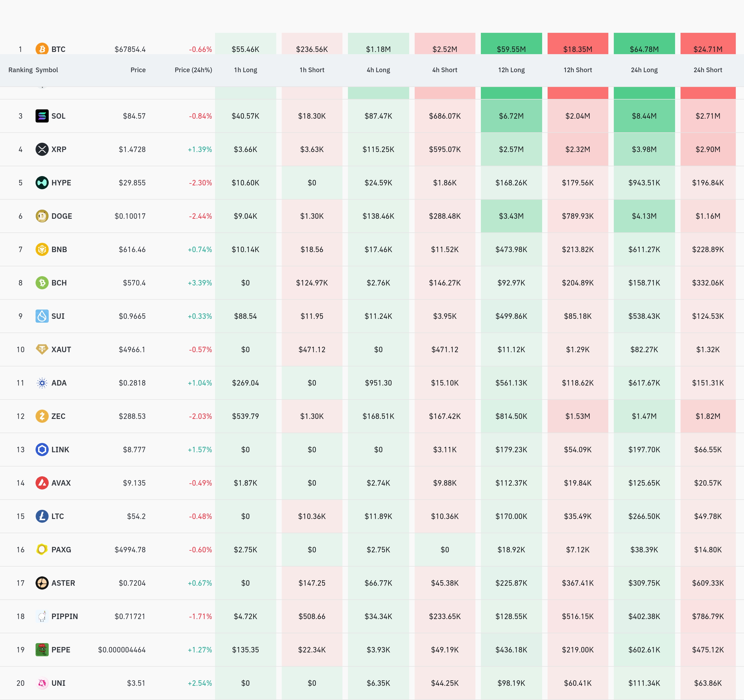Click ZEC 12h Short $1.53M cell
This screenshot has height=700, width=744.
click(577, 416)
